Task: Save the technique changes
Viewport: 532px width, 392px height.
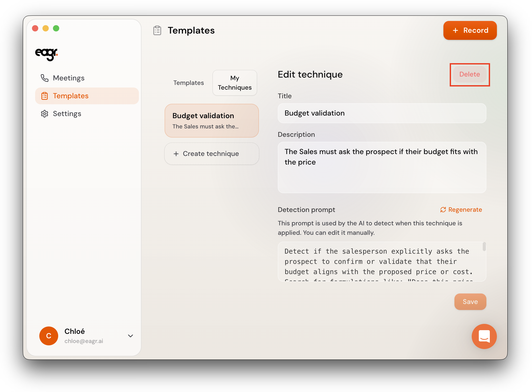Action: coord(470,302)
